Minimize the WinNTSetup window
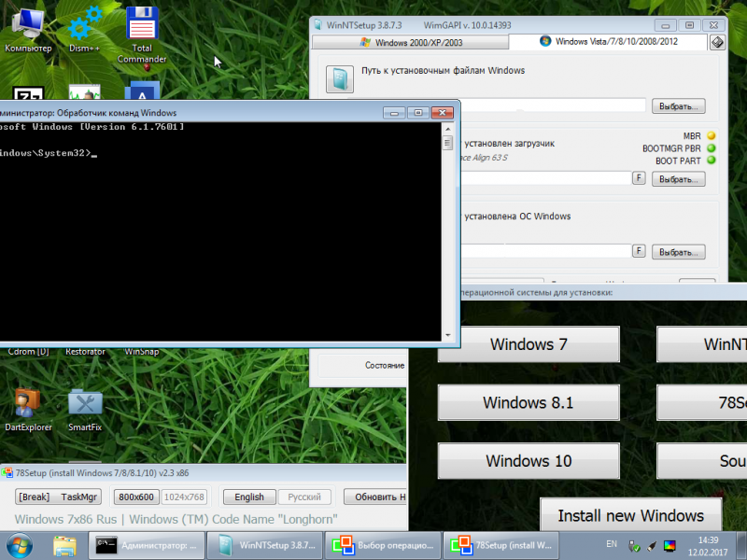This screenshot has height=560, width=747. (x=665, y=25)
